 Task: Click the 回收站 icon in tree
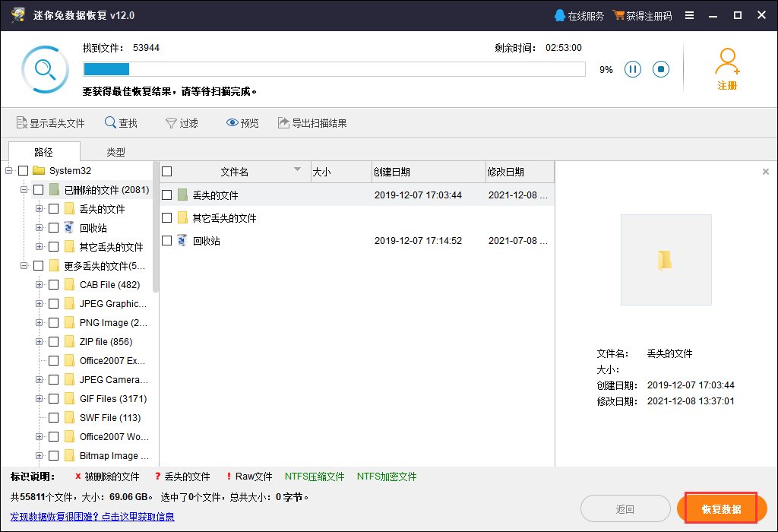69,228
